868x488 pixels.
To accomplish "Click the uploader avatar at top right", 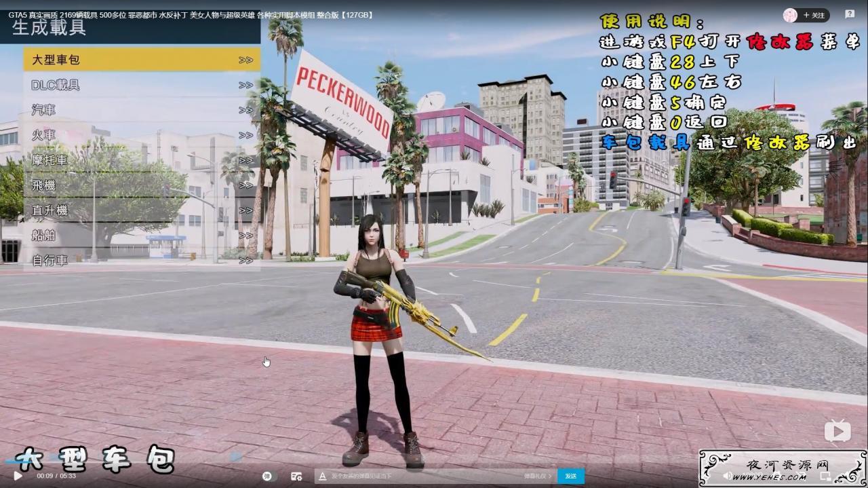I will 790,15.
